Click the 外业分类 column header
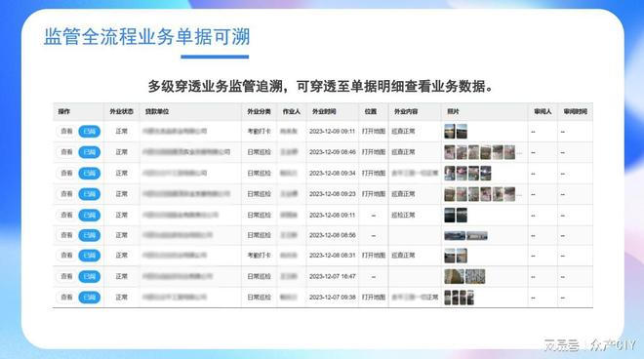 pos(259,112)
